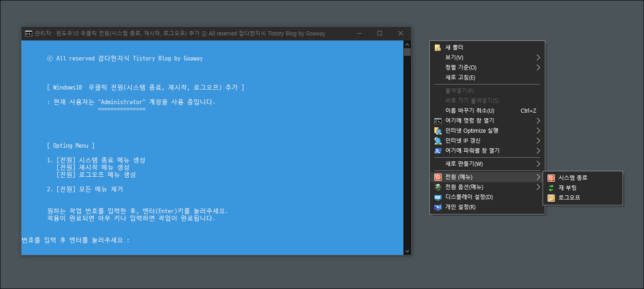This screenshot has width=644, height=289.
Task: Click the 'Ctrl+Z' shortcut text
Action: (528, 111)
